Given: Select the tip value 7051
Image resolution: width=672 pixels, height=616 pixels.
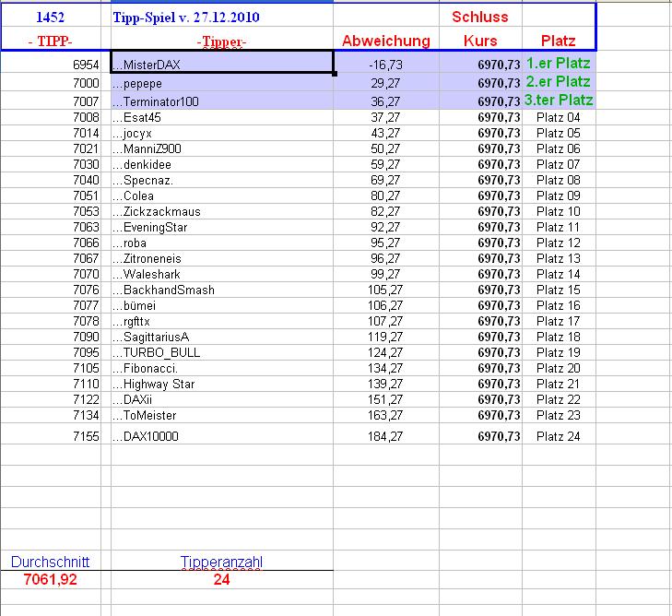Looking at the screenshot, I should tap(51, 195).
